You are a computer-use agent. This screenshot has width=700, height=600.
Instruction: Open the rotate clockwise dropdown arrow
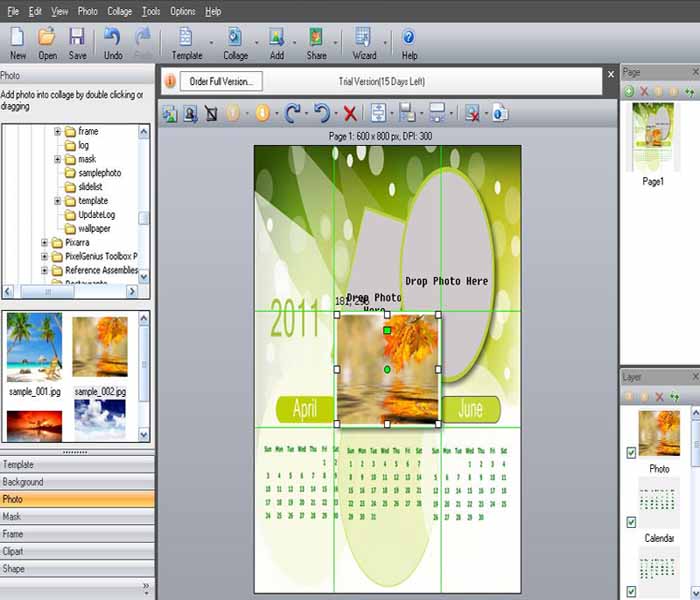tap(306, 113)
